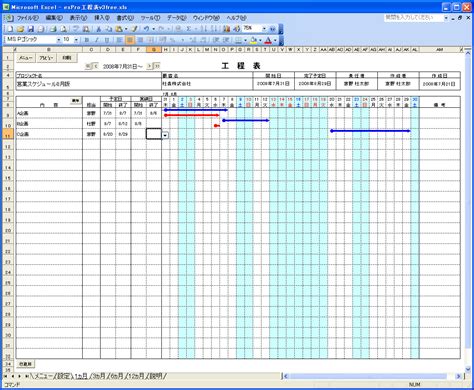Go to previous period with left arrow
The image size is (474, 390).
point(95,66)
